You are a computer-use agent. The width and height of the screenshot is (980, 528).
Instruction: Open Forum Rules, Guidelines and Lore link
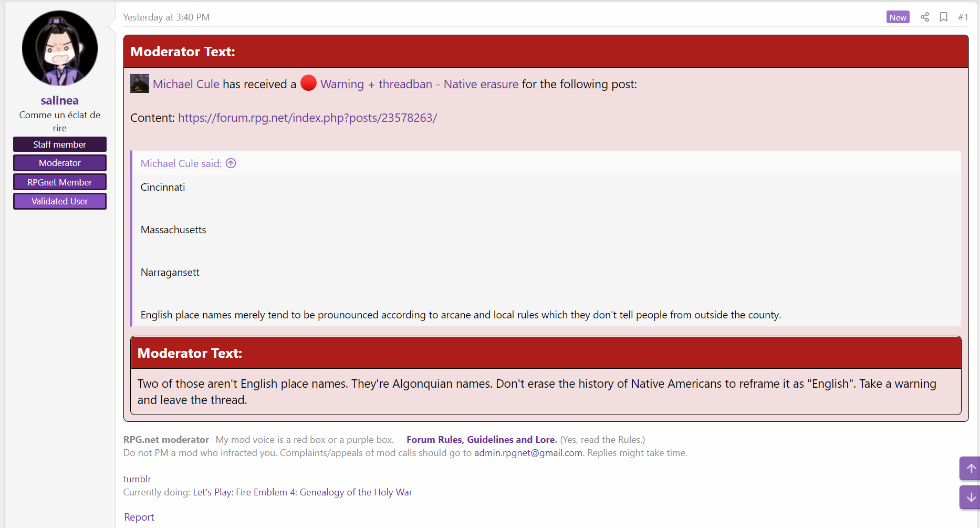click(x=482, y=440)
